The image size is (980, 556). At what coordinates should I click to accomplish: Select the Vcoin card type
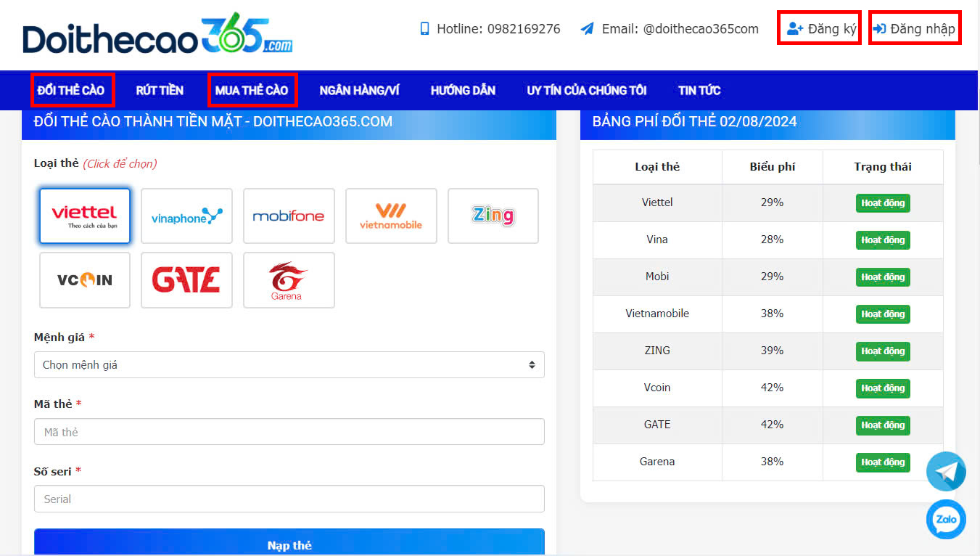pyautogui.click(x=85, y=280)
